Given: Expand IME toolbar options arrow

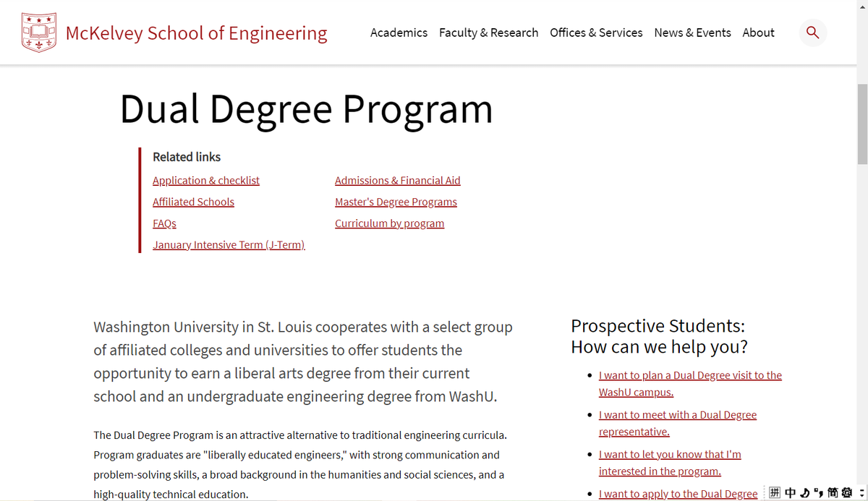Looking at the screenshot, I should (x=861, y=493).
